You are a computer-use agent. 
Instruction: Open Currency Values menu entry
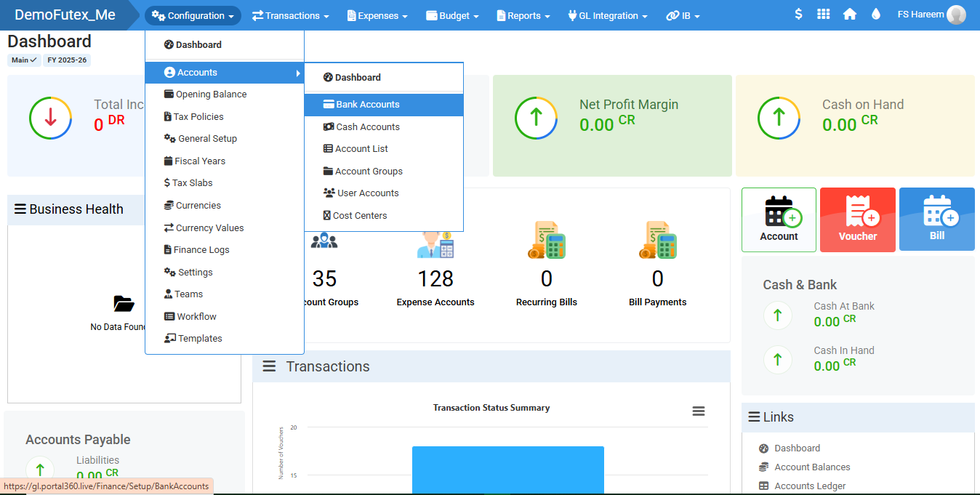[209, 228]
